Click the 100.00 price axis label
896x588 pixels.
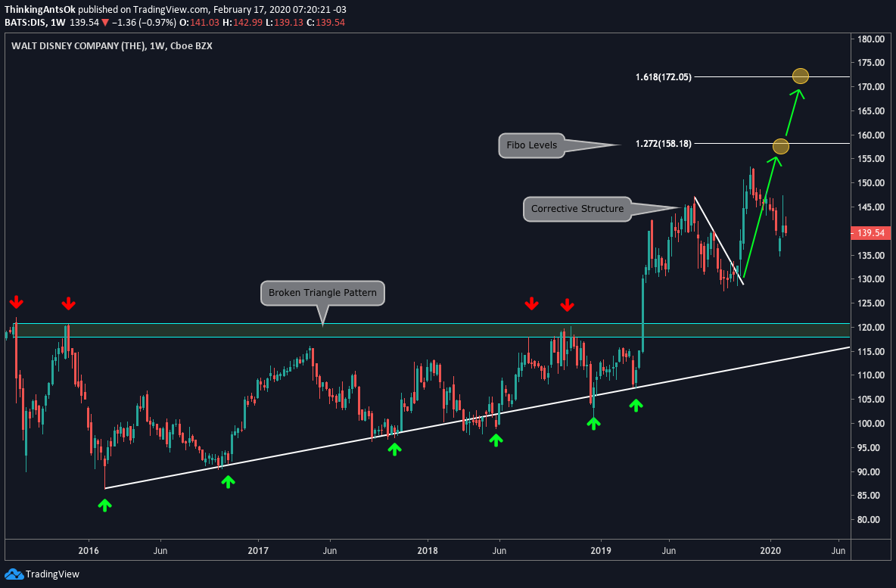pos(871,424)
